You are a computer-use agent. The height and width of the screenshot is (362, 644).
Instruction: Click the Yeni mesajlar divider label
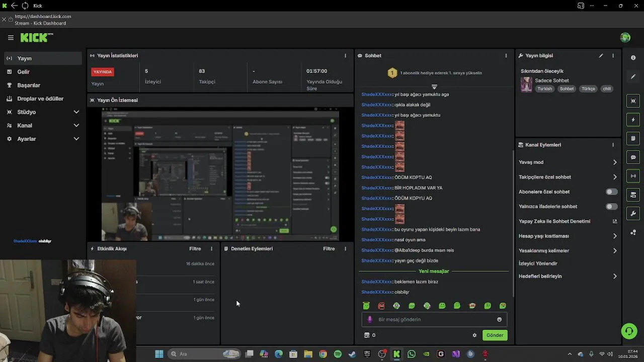point(434,271)
